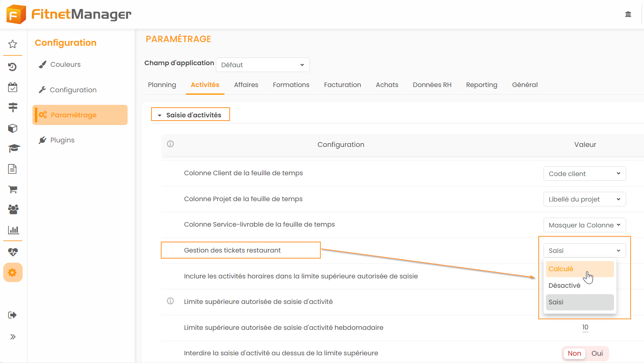Expand the sidebar with double chevron
Screen dimensions: 644x363
(13, 337)
